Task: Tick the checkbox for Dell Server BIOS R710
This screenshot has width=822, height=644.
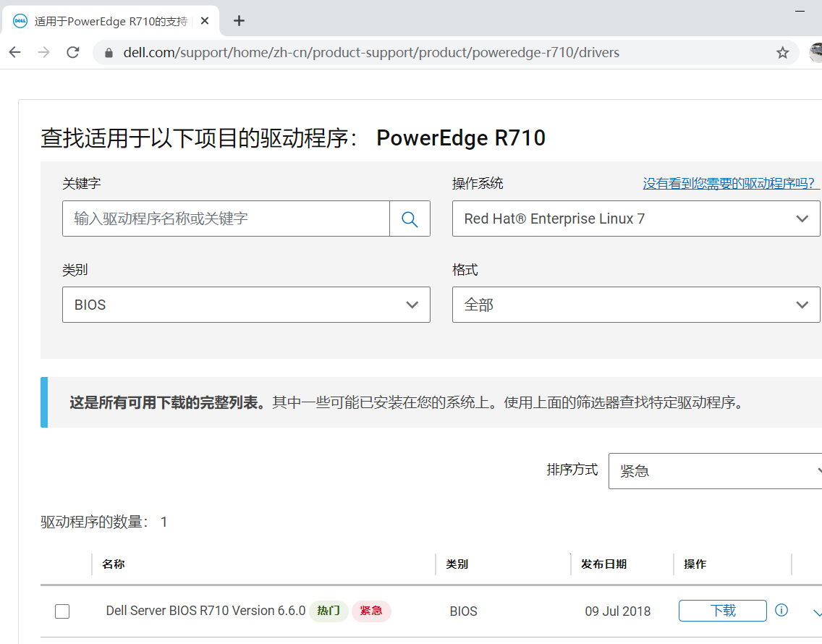Action: 62,611
